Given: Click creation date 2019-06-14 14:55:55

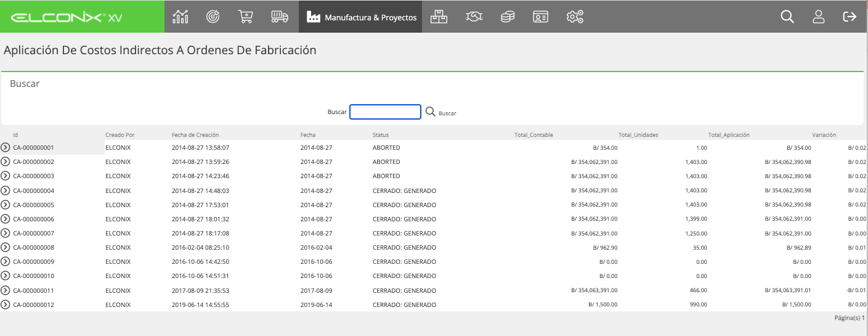Looking at the screenshot, I should tap(200, 305).
